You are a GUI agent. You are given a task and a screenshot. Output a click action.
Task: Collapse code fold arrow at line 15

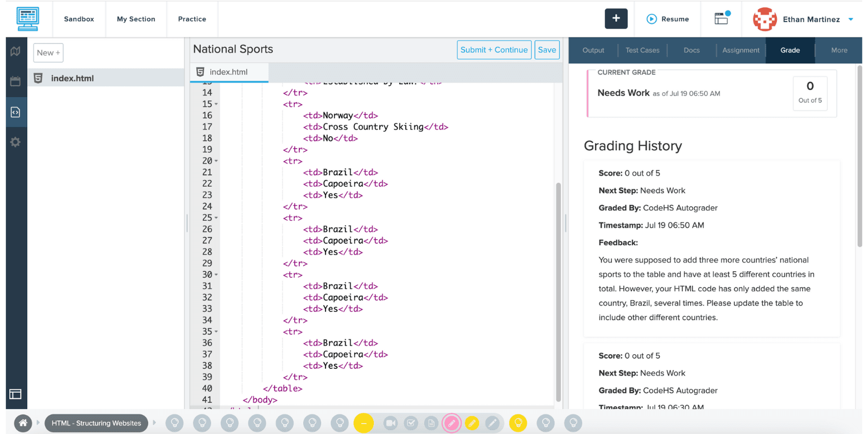pyautogui.click(x=216, y=104)
